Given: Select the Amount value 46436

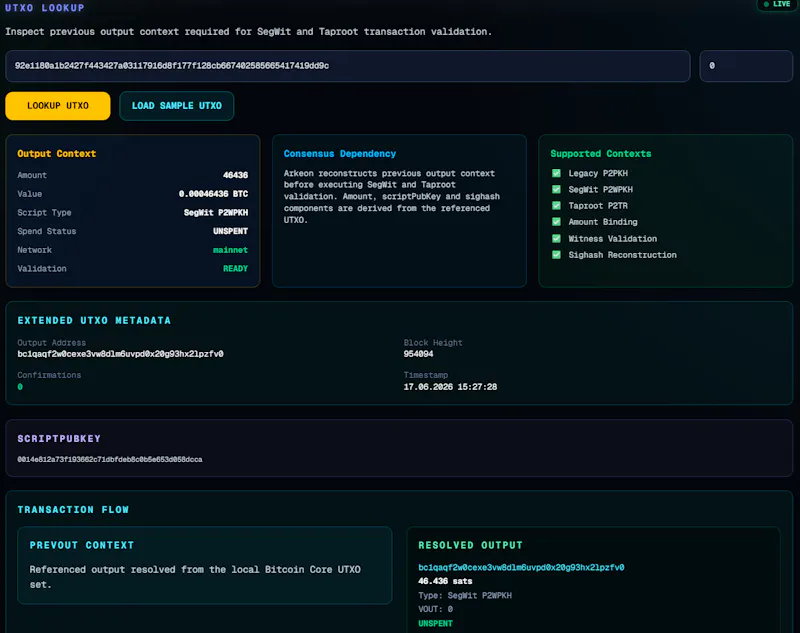Looking at the screenshot, I should (235, 175).
